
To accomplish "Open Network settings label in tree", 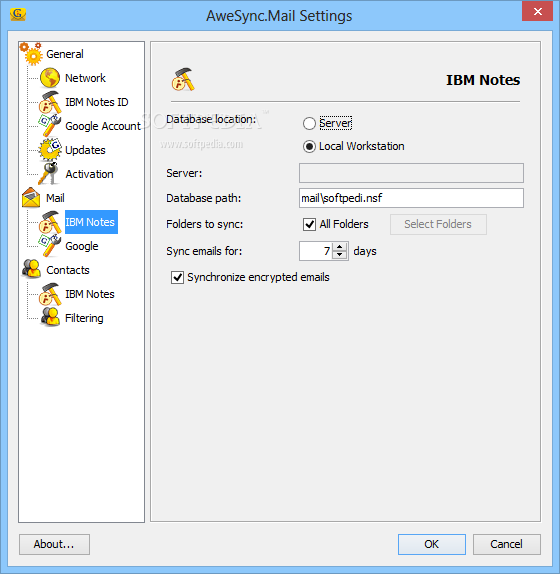I will coord(85,78).
